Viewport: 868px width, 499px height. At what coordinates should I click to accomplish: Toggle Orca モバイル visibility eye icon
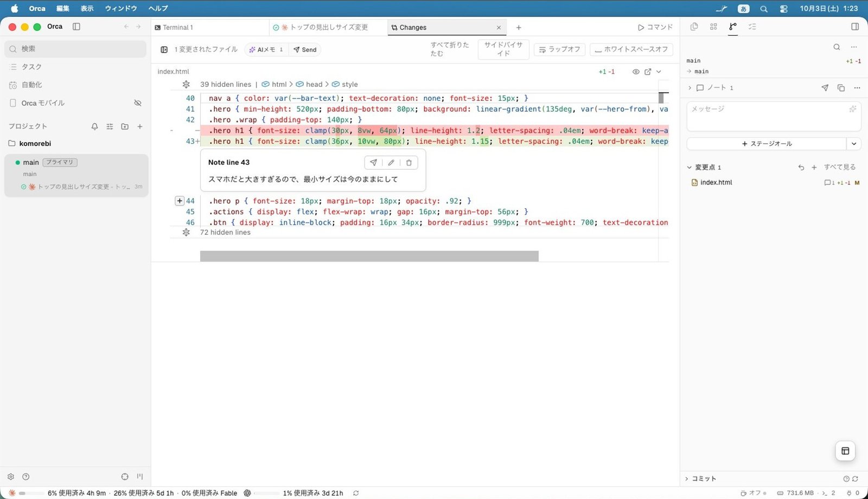(x=138, y=103)
